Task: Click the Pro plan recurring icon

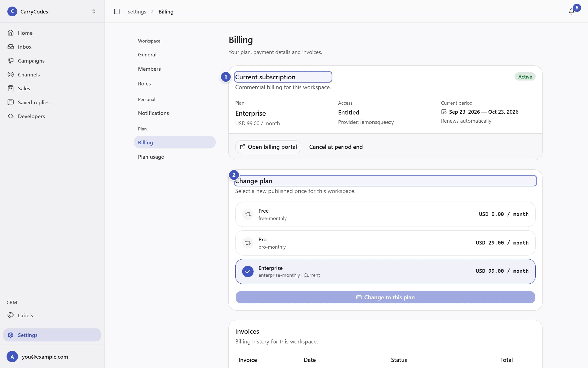Action: [x=248, y=243]
